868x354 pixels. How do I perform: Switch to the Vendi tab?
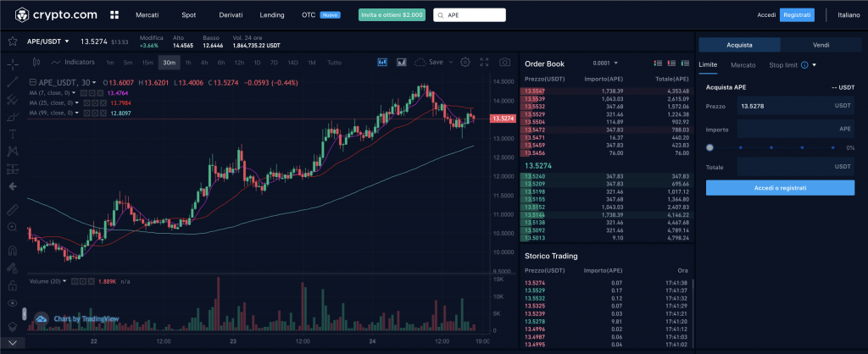click(x=821, y=45)
